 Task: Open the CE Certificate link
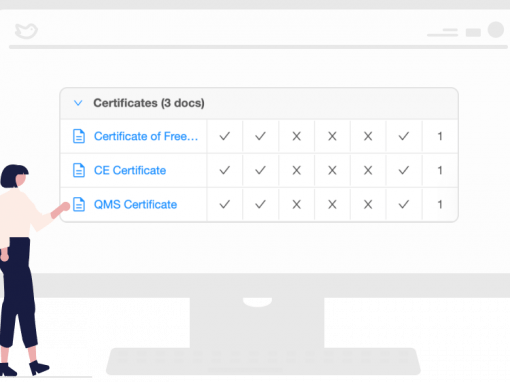pos(130,170)
